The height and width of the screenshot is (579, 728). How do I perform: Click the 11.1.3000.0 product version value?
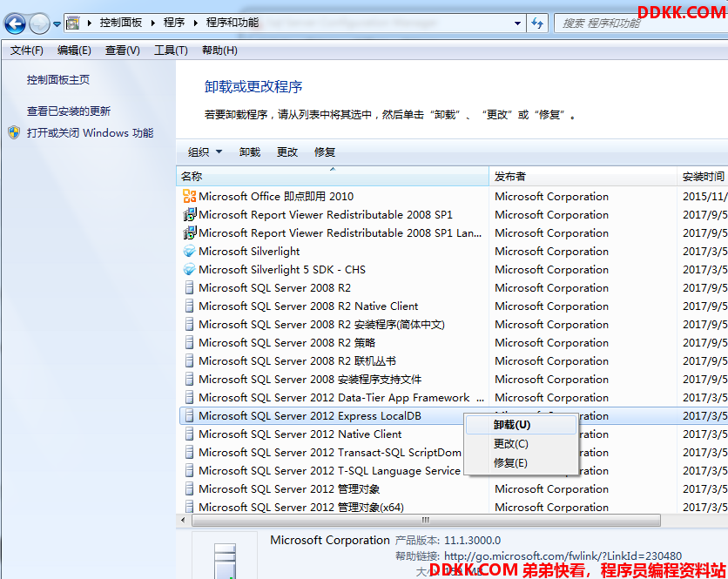pyautogui.click(x=472, y=541)
